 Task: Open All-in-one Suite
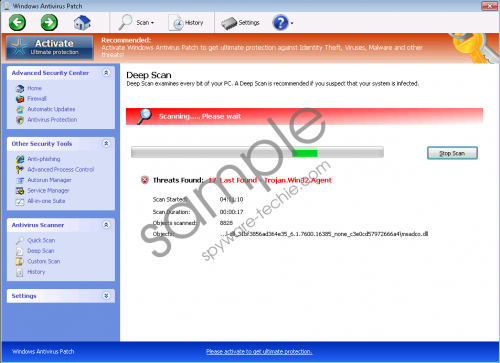(x=46, y=201)
